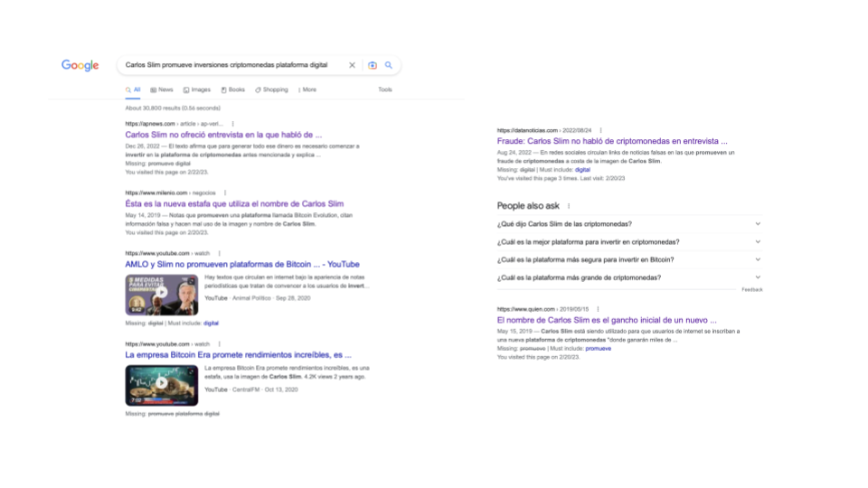Click 'digital' must-include link under AMLO video
Image resolution: width=868 pixels, height=488 pixels.
pyautogui.click(x=211, y=324)
